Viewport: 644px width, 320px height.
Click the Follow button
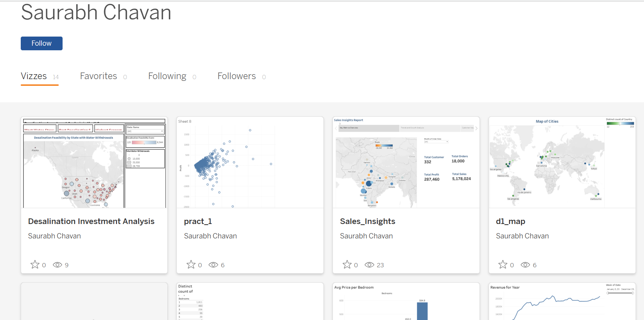[x=41, y=43]
